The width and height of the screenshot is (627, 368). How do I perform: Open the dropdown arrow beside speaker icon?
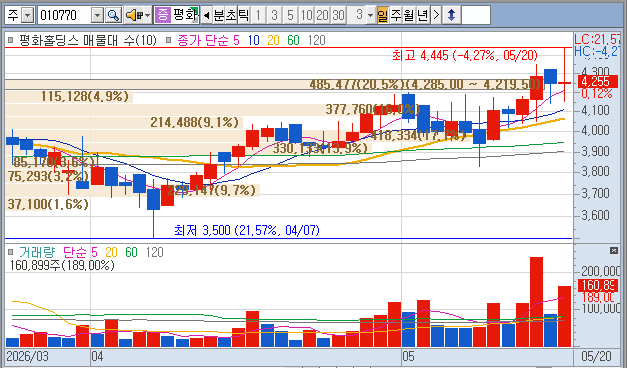(x=148, y=16)
